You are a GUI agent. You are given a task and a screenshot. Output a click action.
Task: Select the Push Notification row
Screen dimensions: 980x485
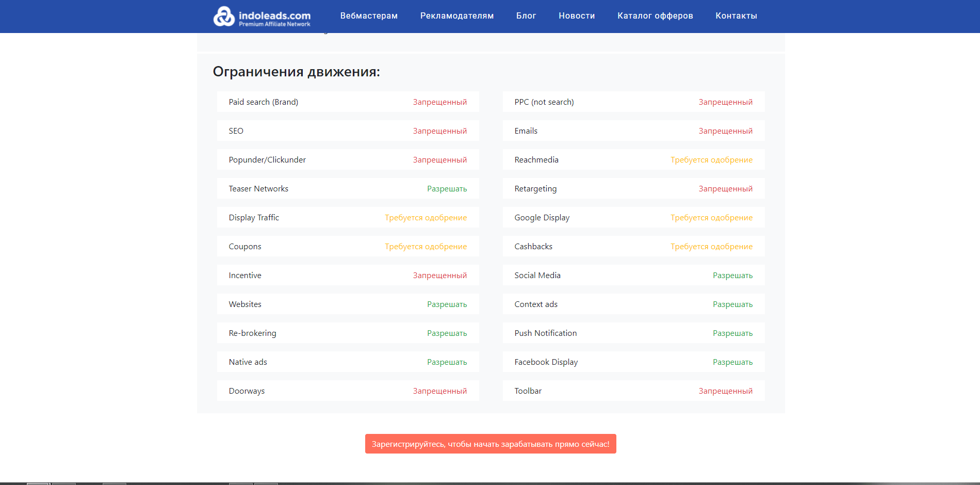pyautogui.click(x=633, y=333)
